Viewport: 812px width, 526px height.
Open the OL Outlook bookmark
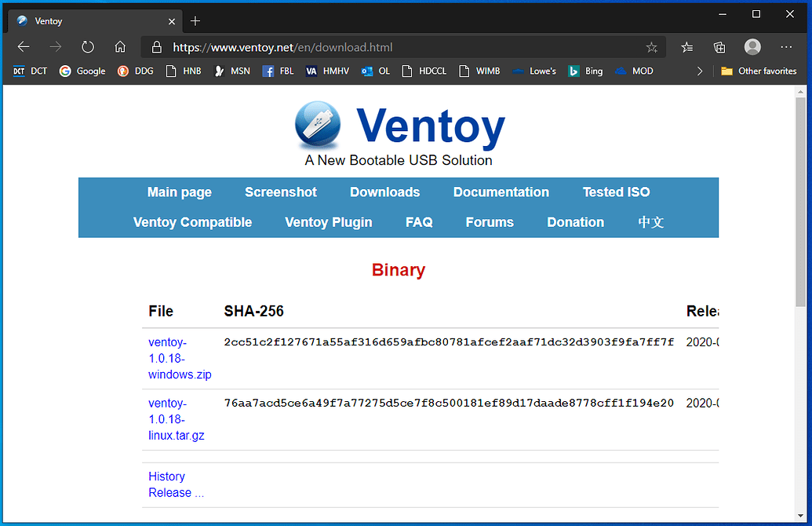pyautogui.click(x=376, y=71)
